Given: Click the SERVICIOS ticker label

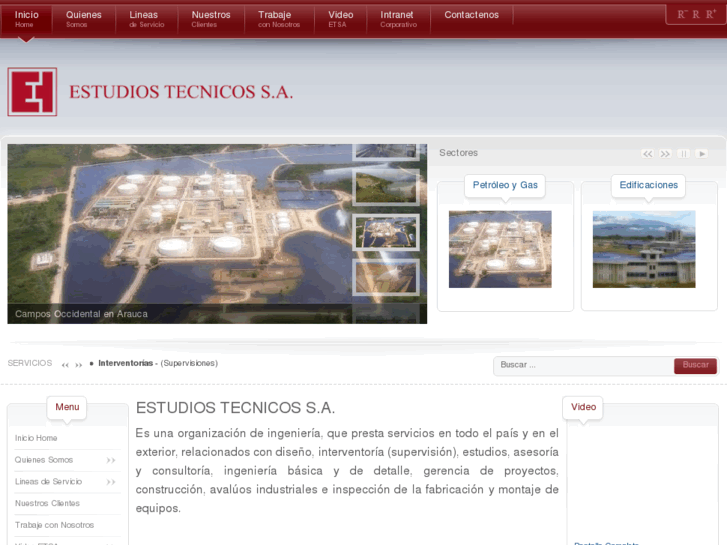Looking at the screenshot, I should coord(30,363).
